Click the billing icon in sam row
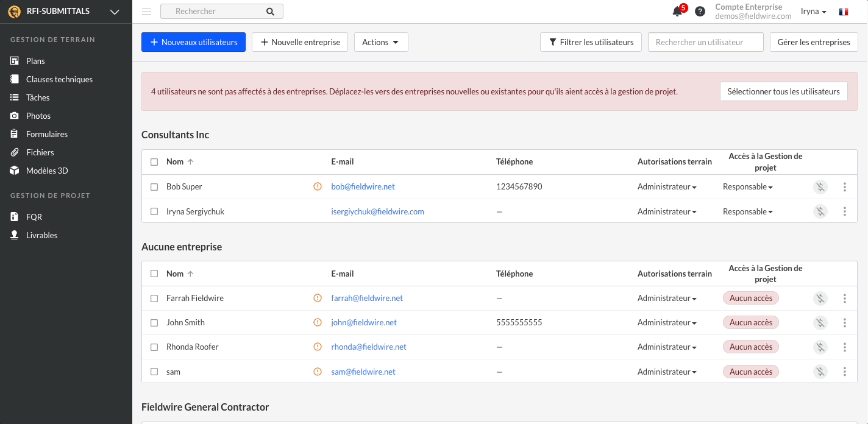This screenshot has height=424, width=868. point(820,372)
